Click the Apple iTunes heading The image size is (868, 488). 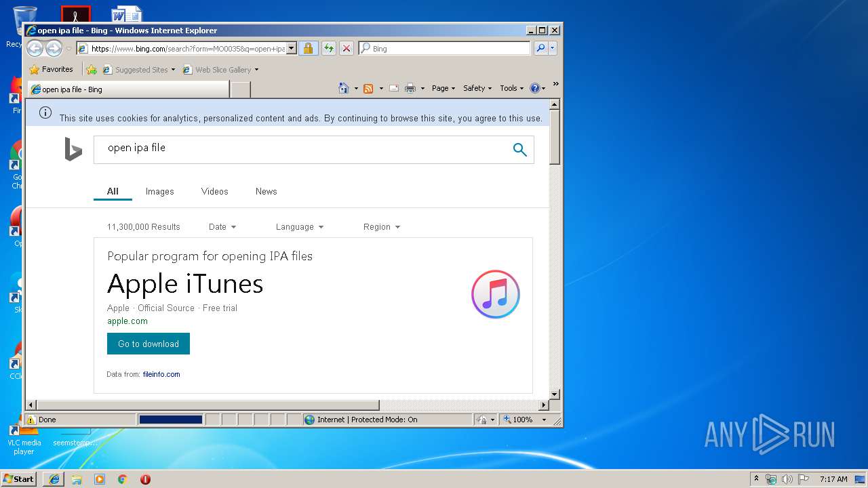(x=185, y=283)
